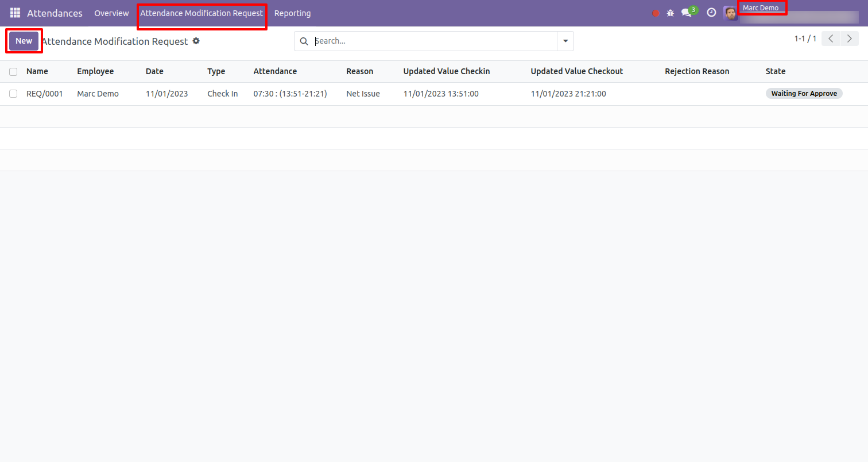Click the 07:30 : (13:51-21:21) attendance cell
Viewport: 868px width, 462px height.
pyautogui.click(x=290, y=94)
